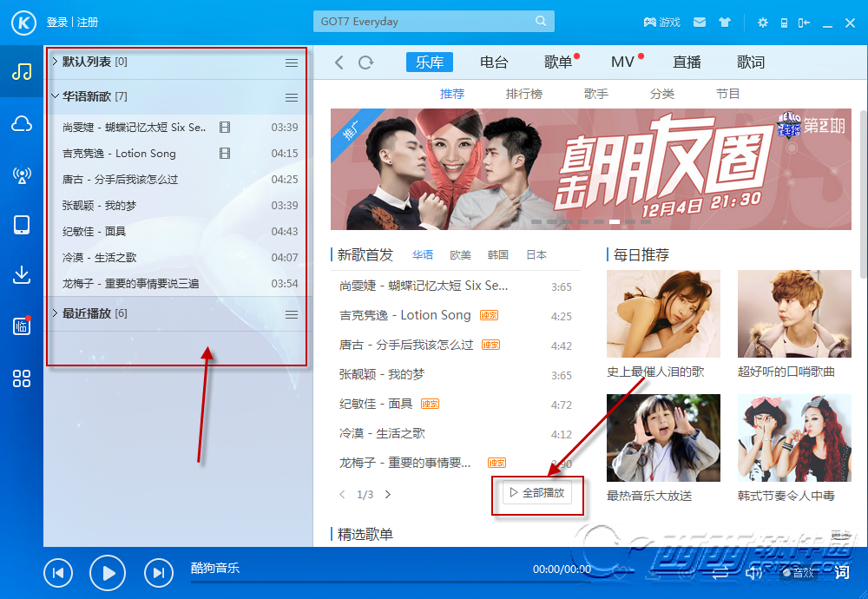Click the KuGou logo icon

(x=23, y=23)
